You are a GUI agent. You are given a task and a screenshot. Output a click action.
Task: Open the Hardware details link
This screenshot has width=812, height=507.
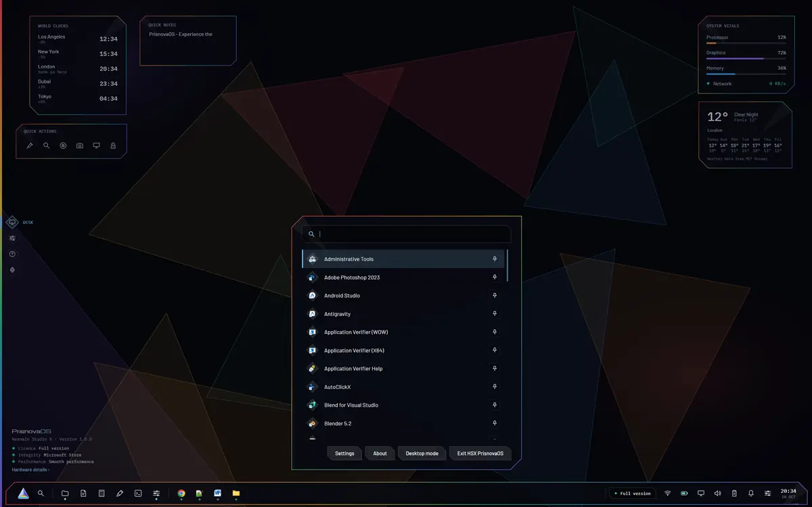(x=30, y=469)
